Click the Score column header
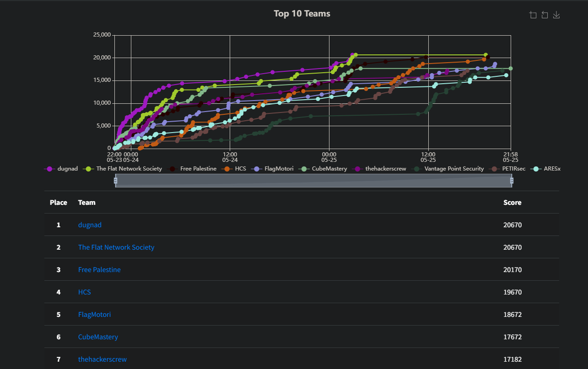 pyautogui.click(x=512, y=202)
